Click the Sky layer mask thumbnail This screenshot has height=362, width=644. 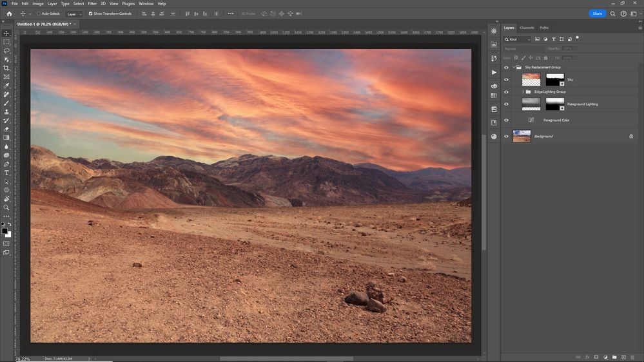(x=555, y=79)
